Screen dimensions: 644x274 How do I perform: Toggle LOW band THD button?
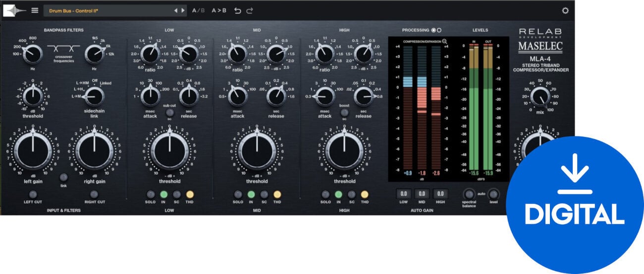click(189, 194)
